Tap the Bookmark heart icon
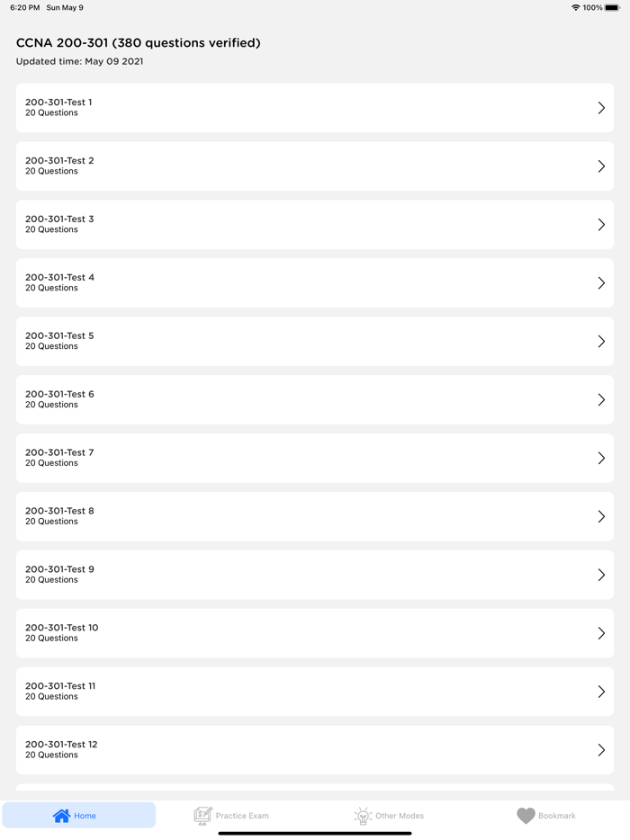 click(526, 816)
